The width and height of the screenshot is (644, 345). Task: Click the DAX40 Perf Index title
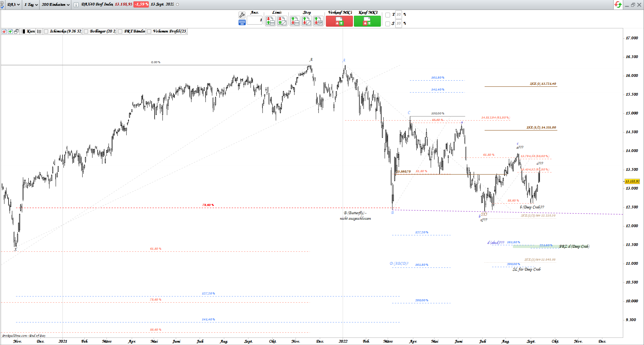click(x=97, y=4)
